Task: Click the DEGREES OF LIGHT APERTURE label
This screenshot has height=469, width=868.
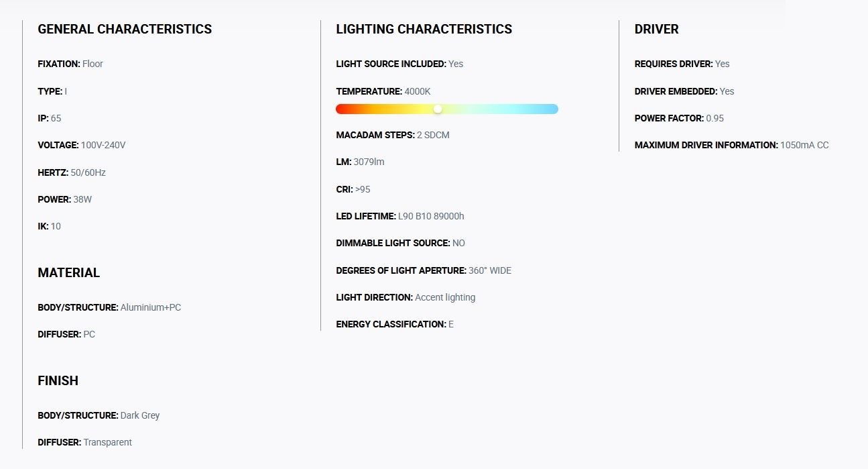Action: coord(401,270)
